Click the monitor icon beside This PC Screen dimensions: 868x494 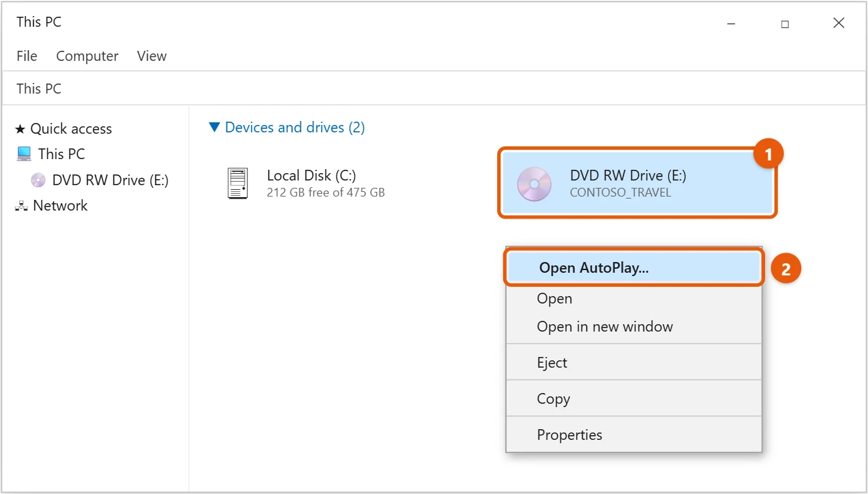(24, 154)
